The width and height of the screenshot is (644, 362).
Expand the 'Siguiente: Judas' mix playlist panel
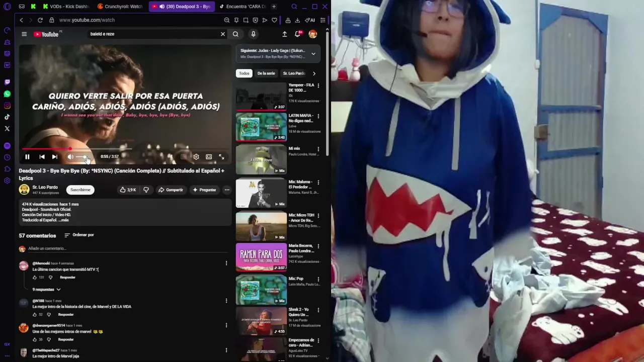coord(313,54)
